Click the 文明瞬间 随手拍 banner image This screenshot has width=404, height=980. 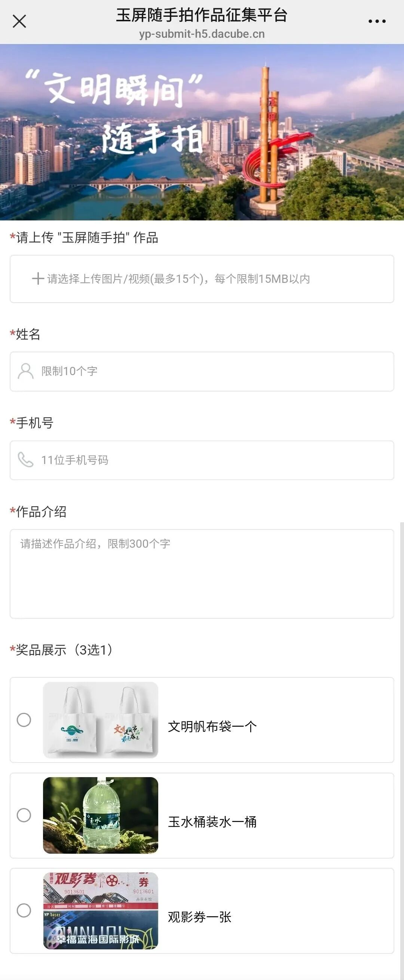pyautogui.click(x=202, y=132)
